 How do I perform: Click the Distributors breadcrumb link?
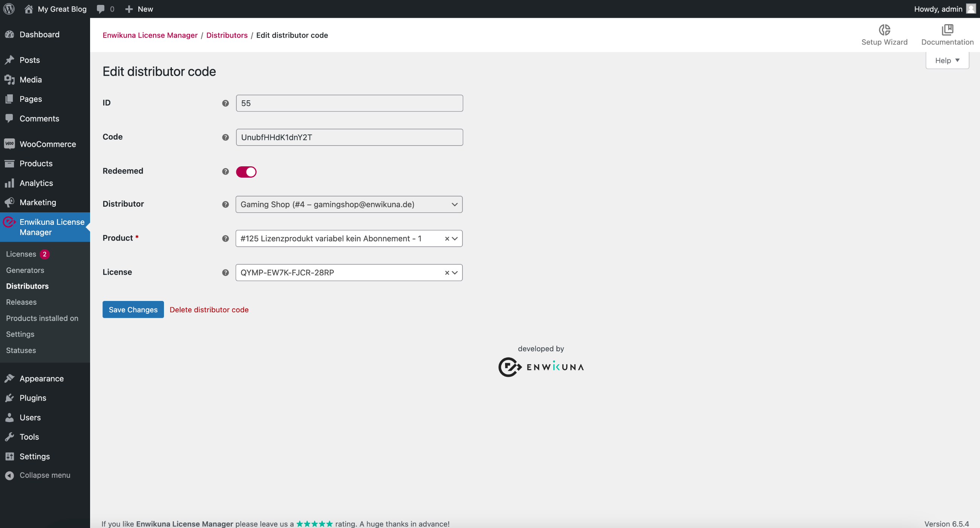pos(227,35)
